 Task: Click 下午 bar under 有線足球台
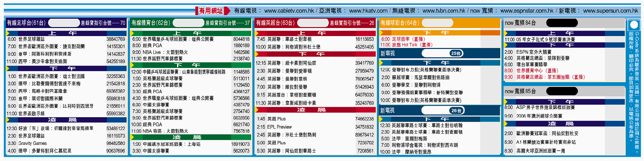coord(66,68)
